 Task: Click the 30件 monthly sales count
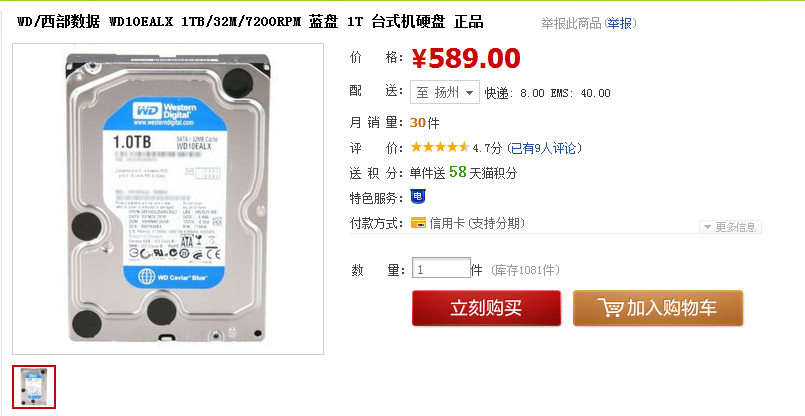[425, 123]
